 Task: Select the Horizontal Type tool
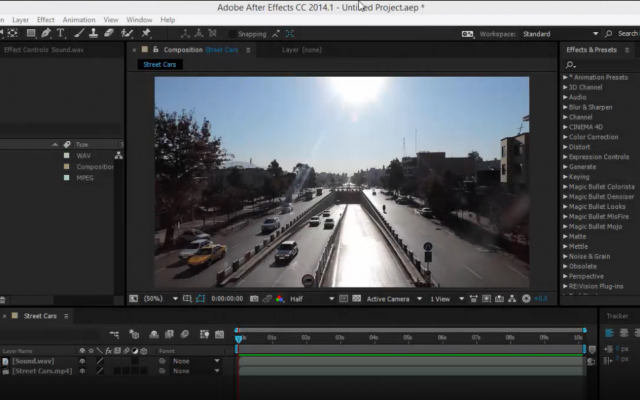click(60, 33)
